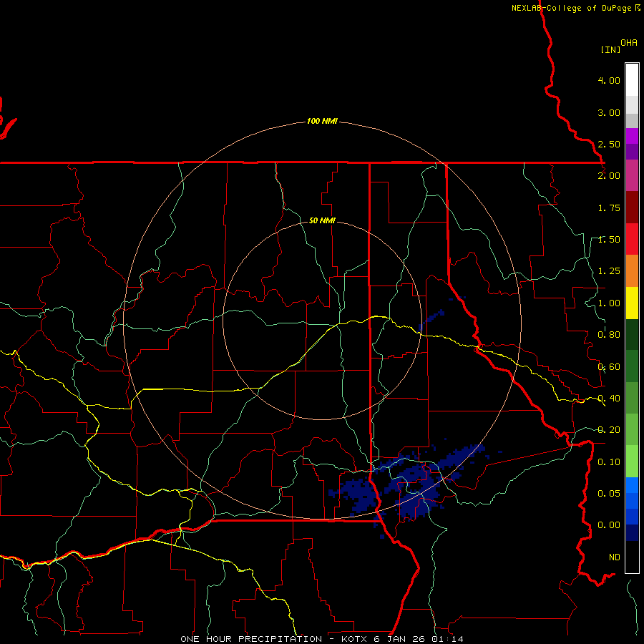Click the 1.25 legend value
This screenshot has height=644, width=644.
pyautogui.click(x=609, y=271)
